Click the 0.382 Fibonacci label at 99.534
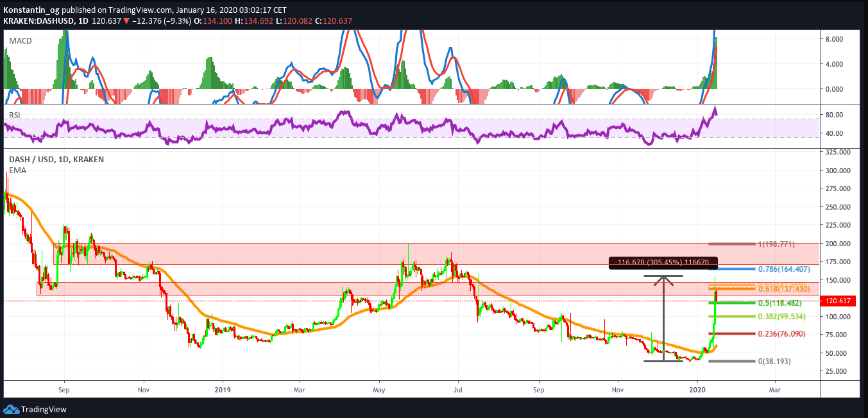This screenshot has height=418, width=868. coord(780,316)
